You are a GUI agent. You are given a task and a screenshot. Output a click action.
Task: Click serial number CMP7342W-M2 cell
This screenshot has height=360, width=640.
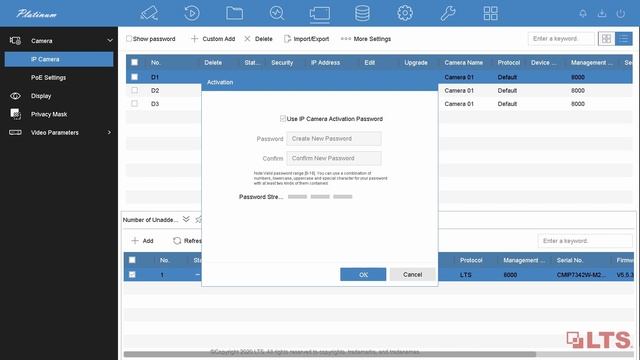(x=581, y=275)
